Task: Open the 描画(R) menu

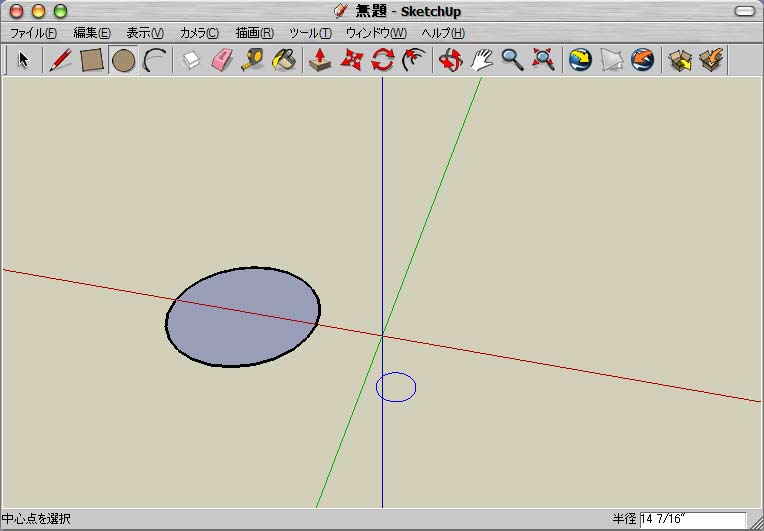Action: click(x=254, y=33)
